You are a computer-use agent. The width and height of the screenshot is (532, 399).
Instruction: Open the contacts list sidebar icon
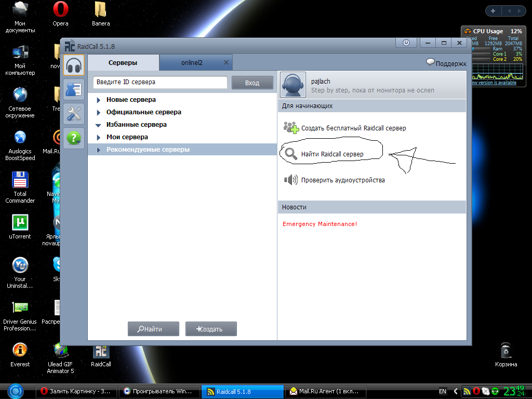tap(74, 89)
